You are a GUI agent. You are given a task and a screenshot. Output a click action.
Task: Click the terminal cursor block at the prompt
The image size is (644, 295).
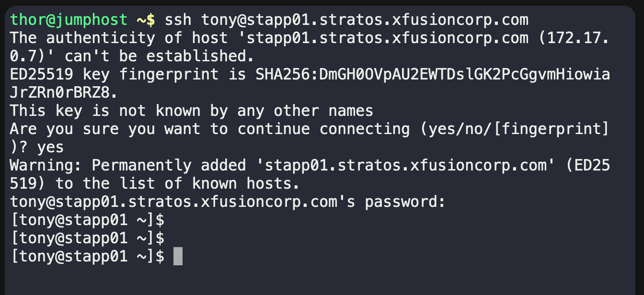pyautogui.click(x=178, y=256)
